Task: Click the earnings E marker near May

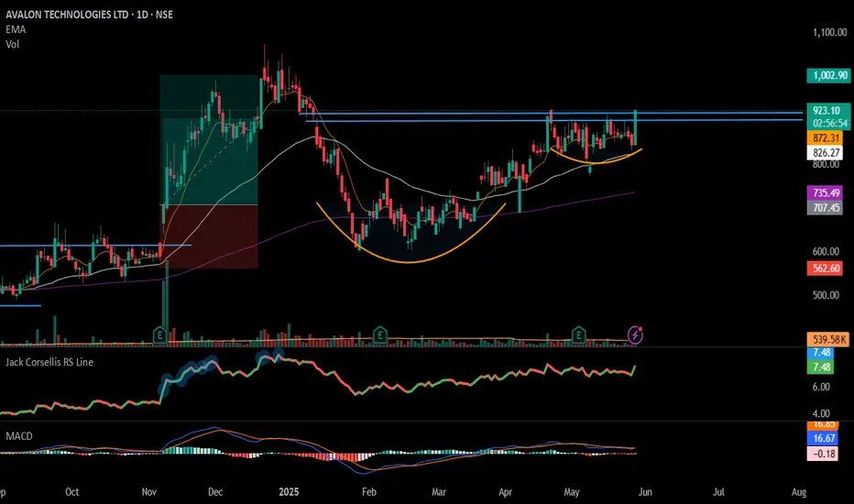Action: (x=578, y=335)
